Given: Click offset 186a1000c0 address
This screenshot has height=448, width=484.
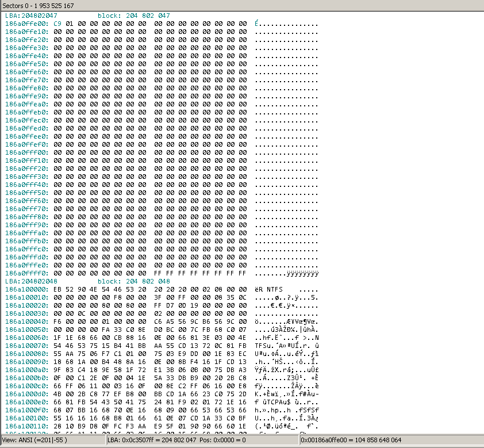Looking at the screenshot, I should click(27, 386).
